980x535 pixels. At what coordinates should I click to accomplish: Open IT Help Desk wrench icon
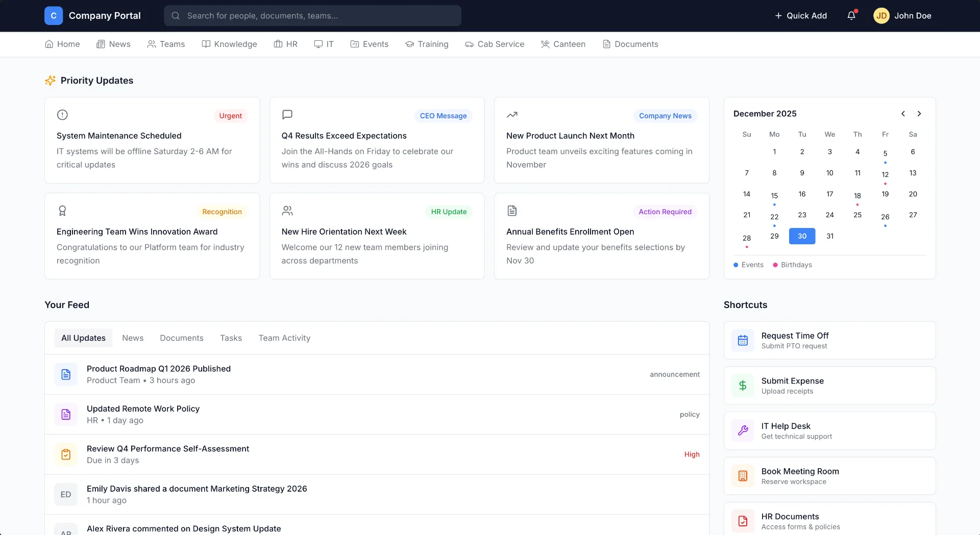(x=743, y=430)
